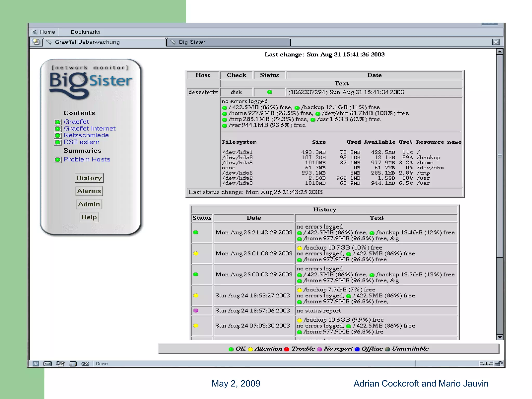Open the Address Book icon in status bar
This screenshot has width=532, height=399.
[73, 364]
